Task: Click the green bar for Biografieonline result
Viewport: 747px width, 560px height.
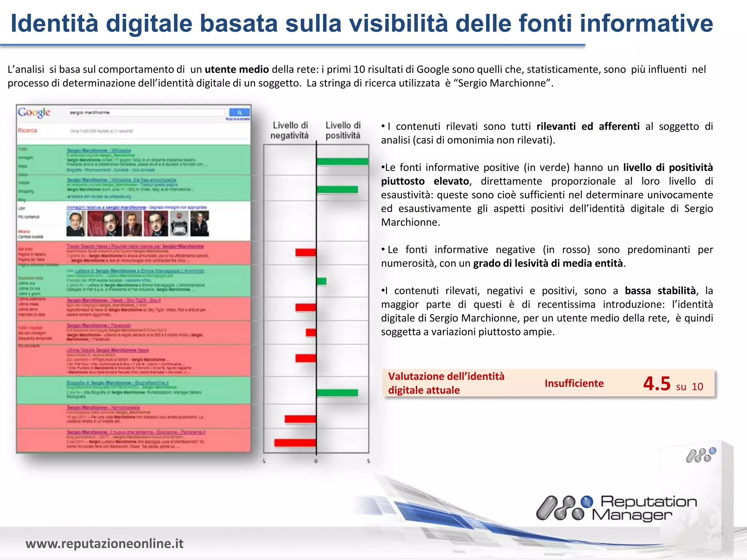Action: [x=337, y=392]
